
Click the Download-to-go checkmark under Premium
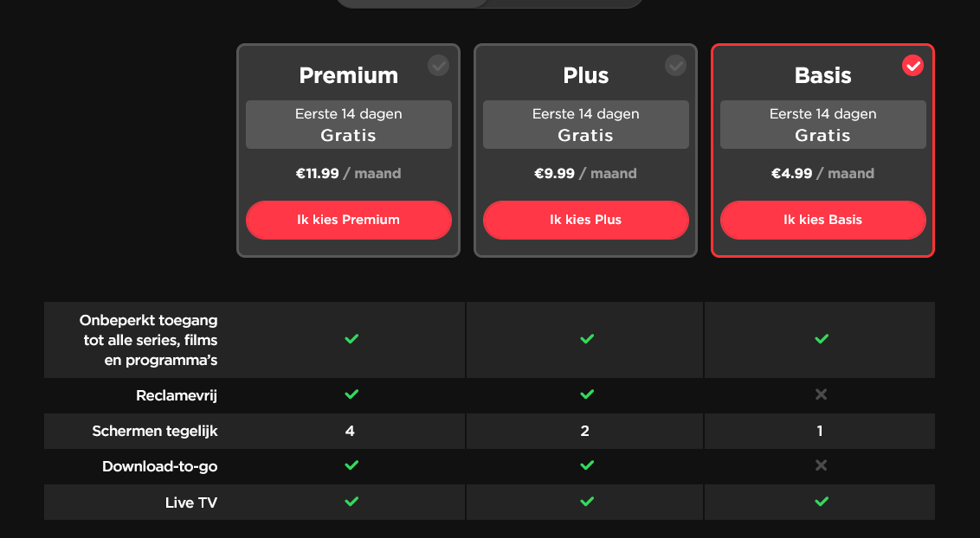pos(351,465)
